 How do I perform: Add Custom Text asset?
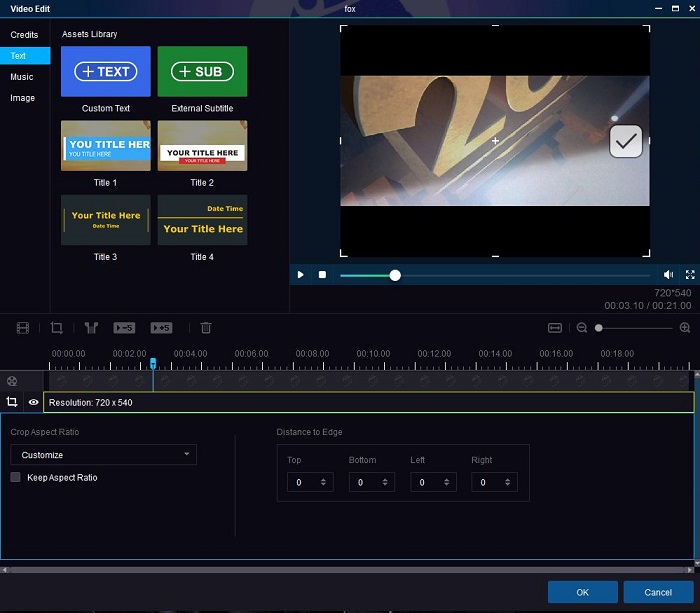tap(106, 71)
